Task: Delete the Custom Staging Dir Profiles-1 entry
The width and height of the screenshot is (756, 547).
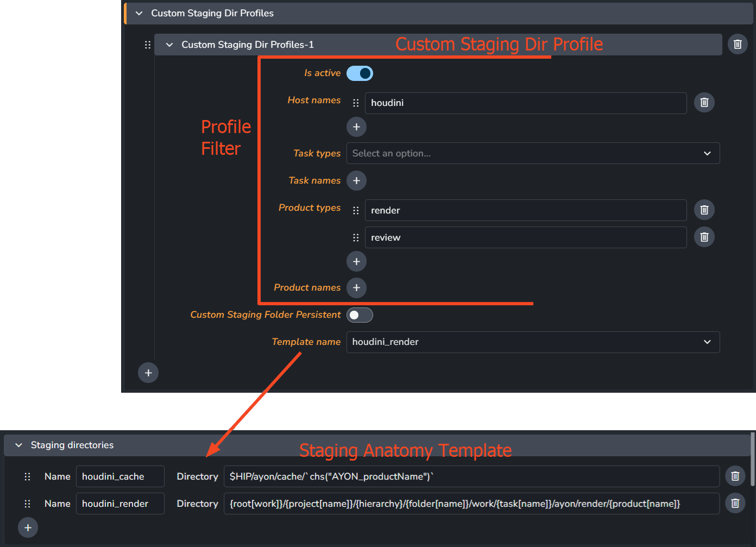Action: click(737, 45)
